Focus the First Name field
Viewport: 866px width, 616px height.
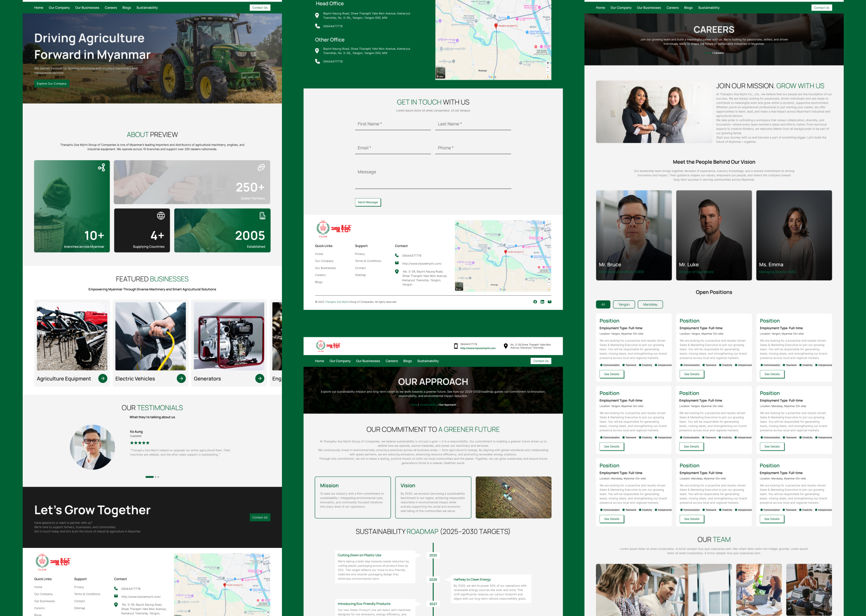point(393,124)
